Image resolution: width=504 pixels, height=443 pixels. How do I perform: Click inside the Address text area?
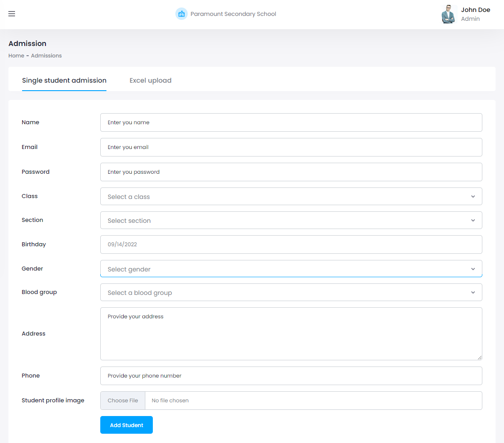291,334
